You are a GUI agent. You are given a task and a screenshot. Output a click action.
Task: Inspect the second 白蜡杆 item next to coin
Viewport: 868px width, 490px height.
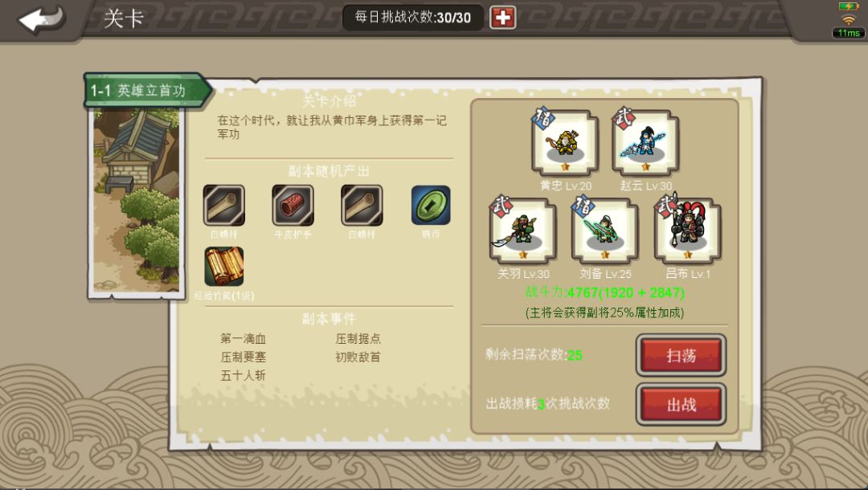click(362, 205)
